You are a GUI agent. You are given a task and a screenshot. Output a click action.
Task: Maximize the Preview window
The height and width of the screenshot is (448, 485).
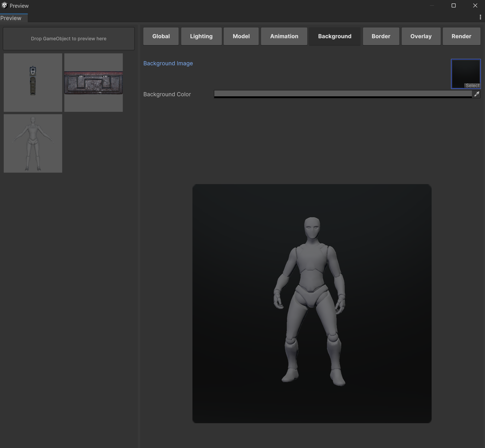(453, 6)
